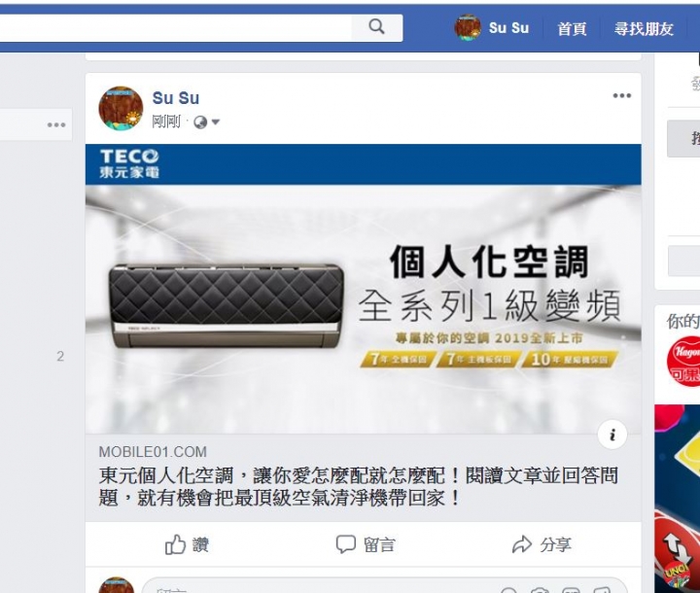This screenshot has width=700, height=593.
Task: Open 尋找朋友 find friends link
Action: (x=644, y=29)
